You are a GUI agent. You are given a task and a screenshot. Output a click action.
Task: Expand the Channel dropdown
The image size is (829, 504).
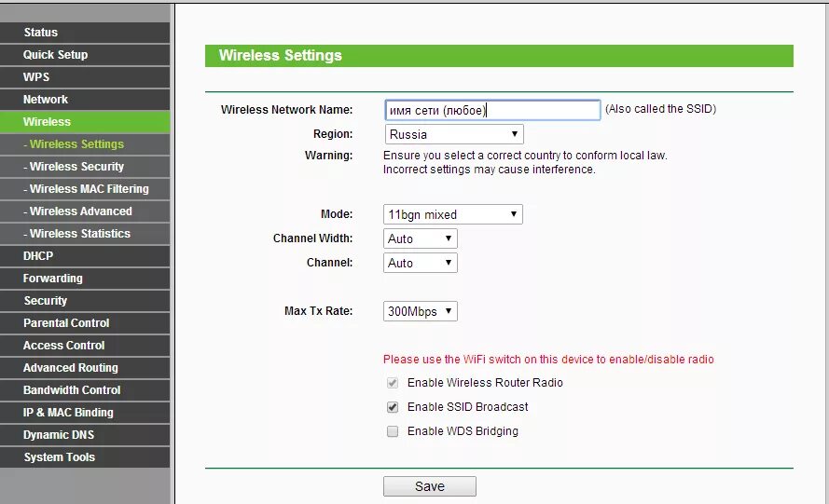click(420, 263)
